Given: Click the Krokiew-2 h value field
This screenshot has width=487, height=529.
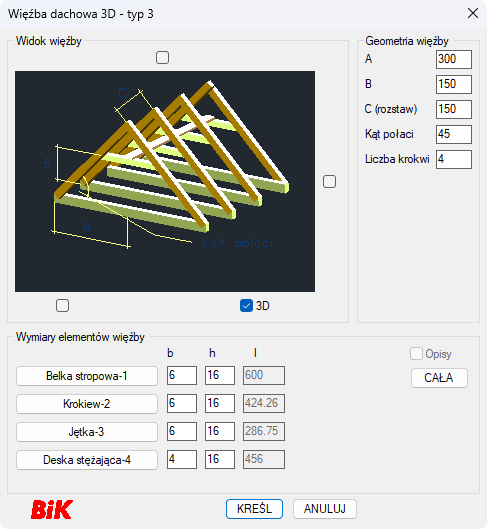Looking at the screenshot, I should (220, 403).
